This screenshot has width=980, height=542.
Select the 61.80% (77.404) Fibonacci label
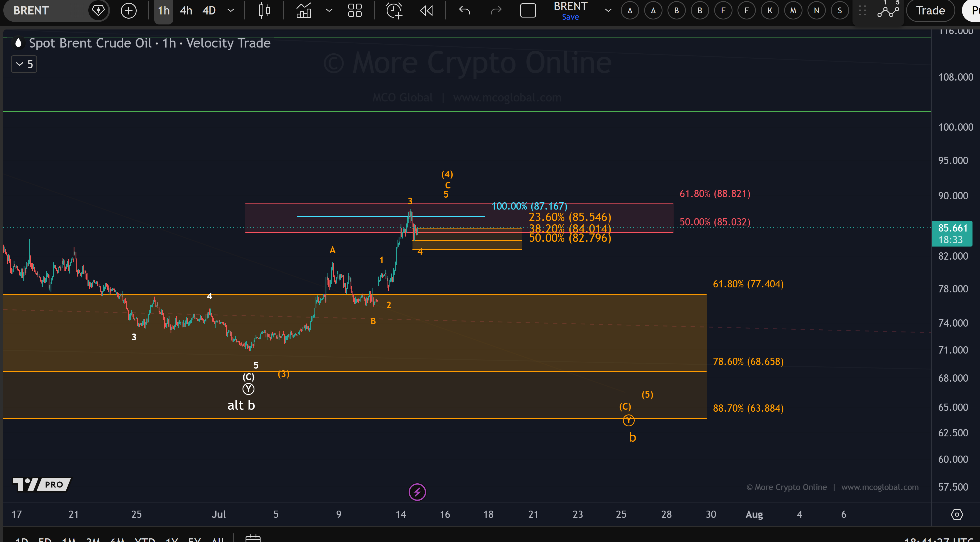coord(748,284)
